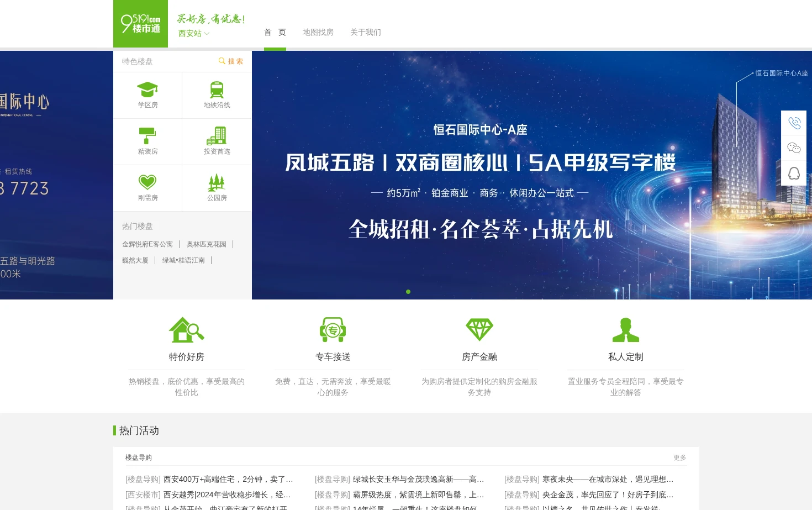Click the 房产金融 diamond icon
The height and width of the screenshot is (510, 812).
(479, 330)
